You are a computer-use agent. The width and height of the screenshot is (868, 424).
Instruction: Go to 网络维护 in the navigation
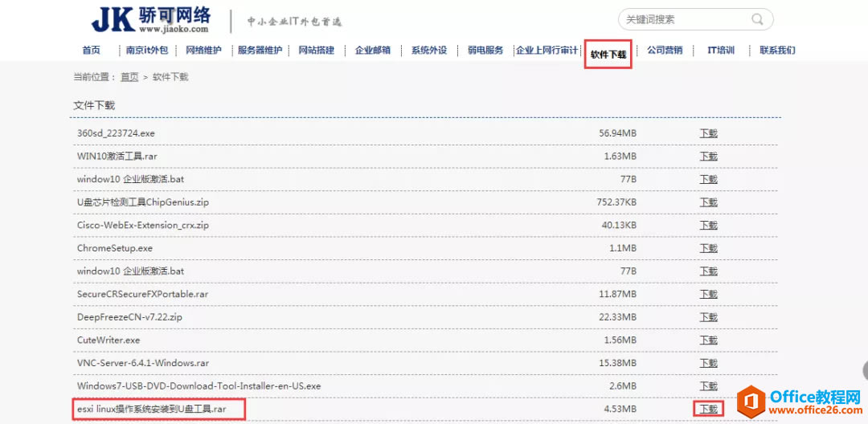[x=203, y=51]
